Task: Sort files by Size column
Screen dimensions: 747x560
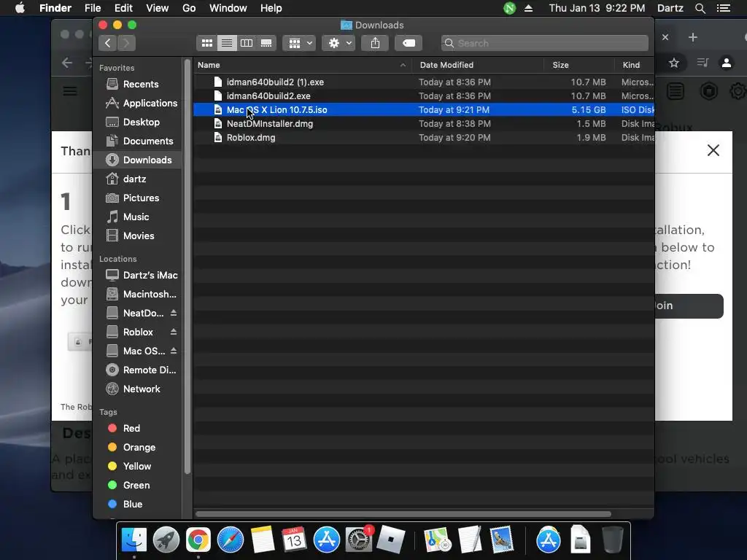Action: coord(578,65)
